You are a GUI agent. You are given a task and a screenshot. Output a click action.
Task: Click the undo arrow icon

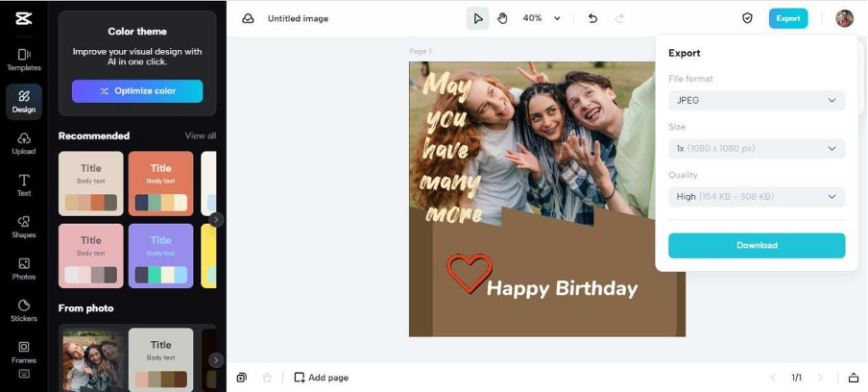coord(592,18)
